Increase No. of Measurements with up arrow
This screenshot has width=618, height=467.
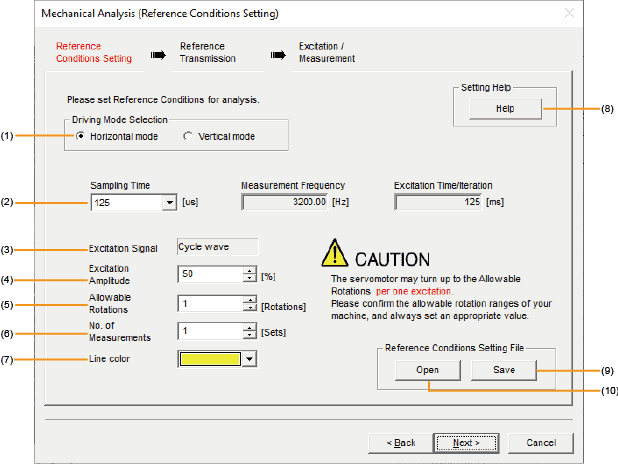(248, 326)
